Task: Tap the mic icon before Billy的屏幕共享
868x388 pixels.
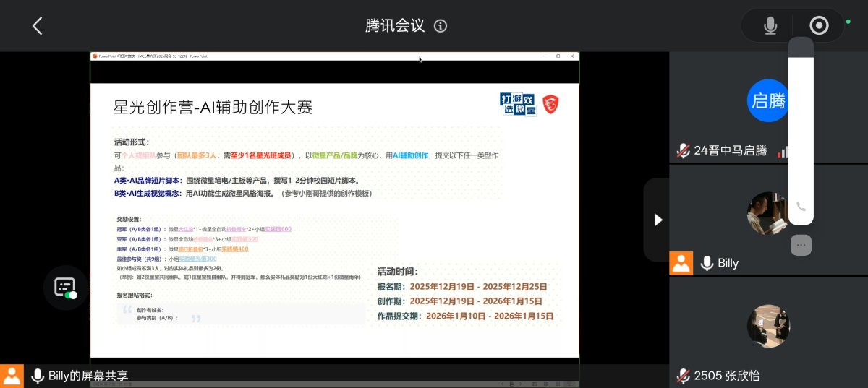Action: 37,376
